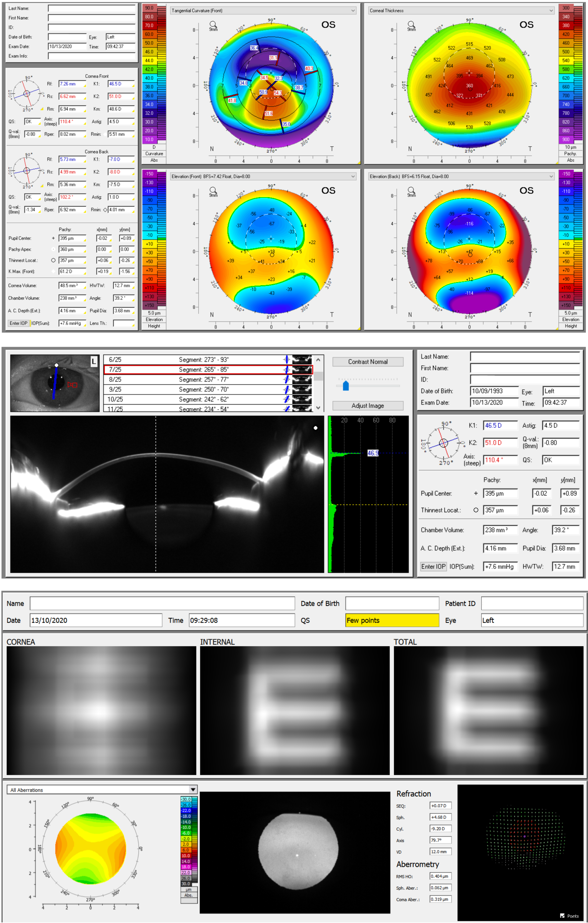Uncheck the Points checkbox
Screen dimensions: 588x923
[562, 916]
